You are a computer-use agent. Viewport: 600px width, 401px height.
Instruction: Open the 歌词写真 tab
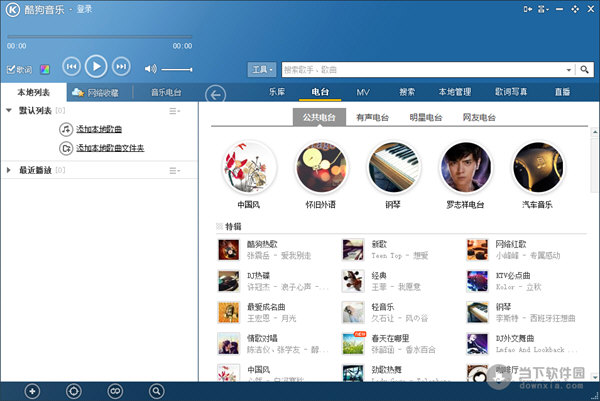point(511,92)
